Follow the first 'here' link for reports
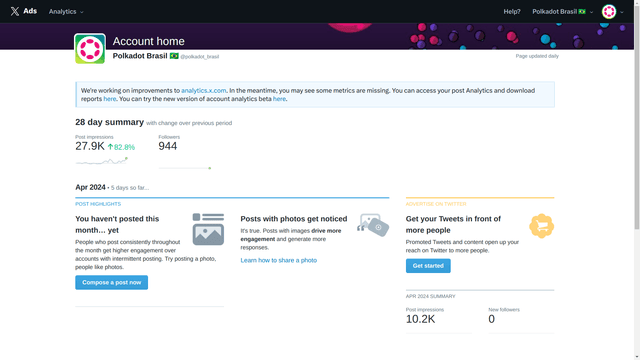This screenshot has height=360, width=640. pyautogui.click(x=110, y=99)
